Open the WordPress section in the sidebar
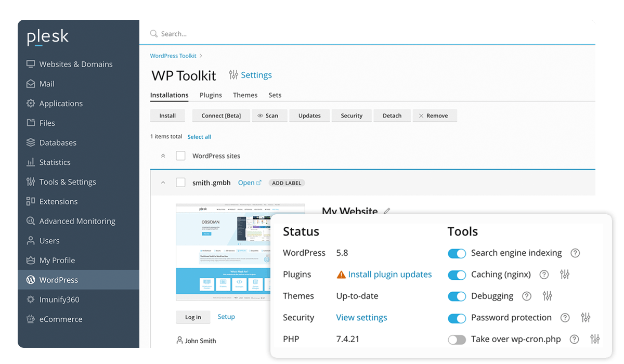The image size is (624, 364). point(59,279)
